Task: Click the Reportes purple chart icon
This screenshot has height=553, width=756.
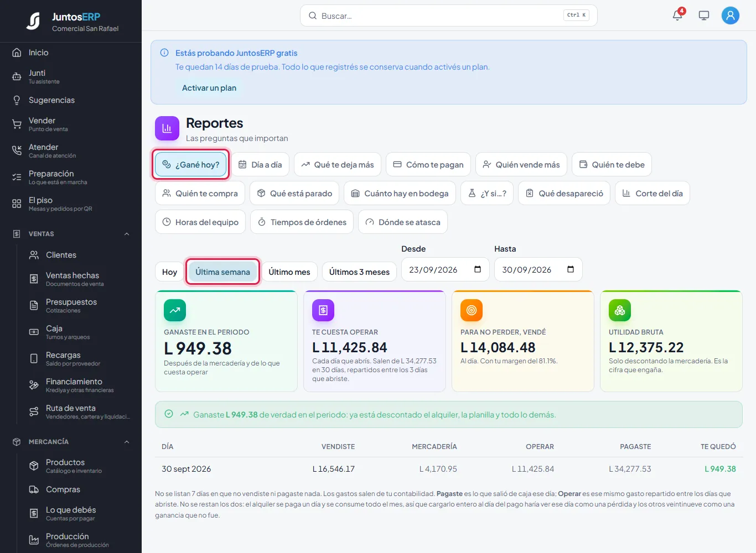Action: 167,128
